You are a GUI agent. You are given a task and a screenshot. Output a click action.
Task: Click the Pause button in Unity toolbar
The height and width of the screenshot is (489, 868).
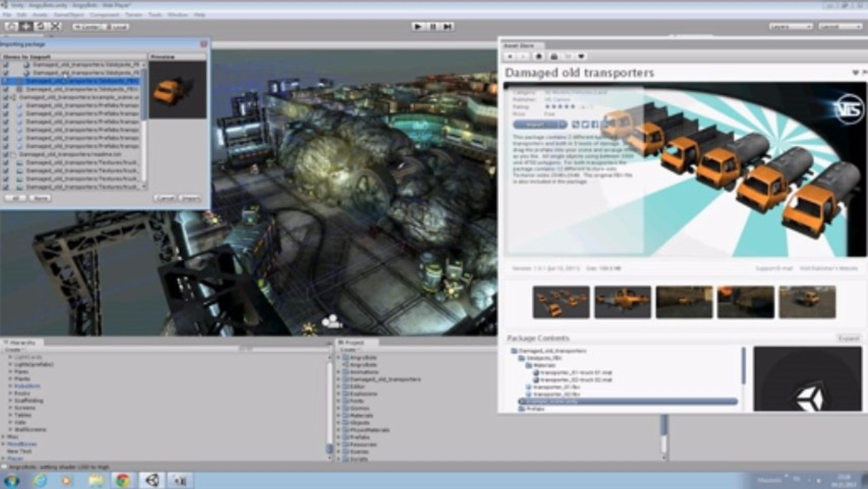(x=433, y=26)
